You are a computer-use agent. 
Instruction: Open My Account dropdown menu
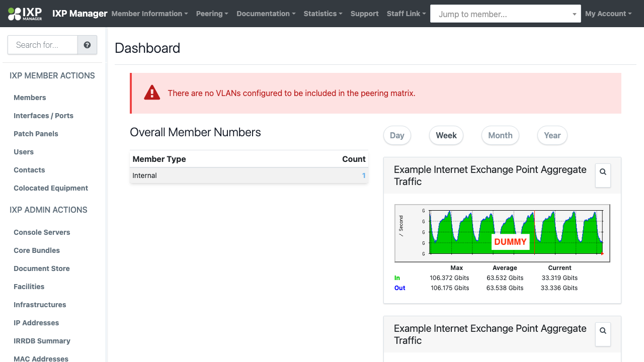click(x=608, y=14)
